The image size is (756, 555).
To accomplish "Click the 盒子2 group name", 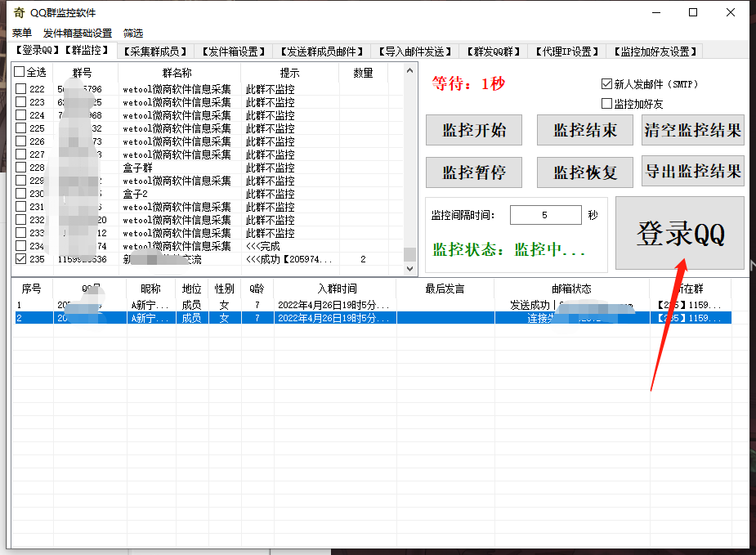I will (136, 194).
